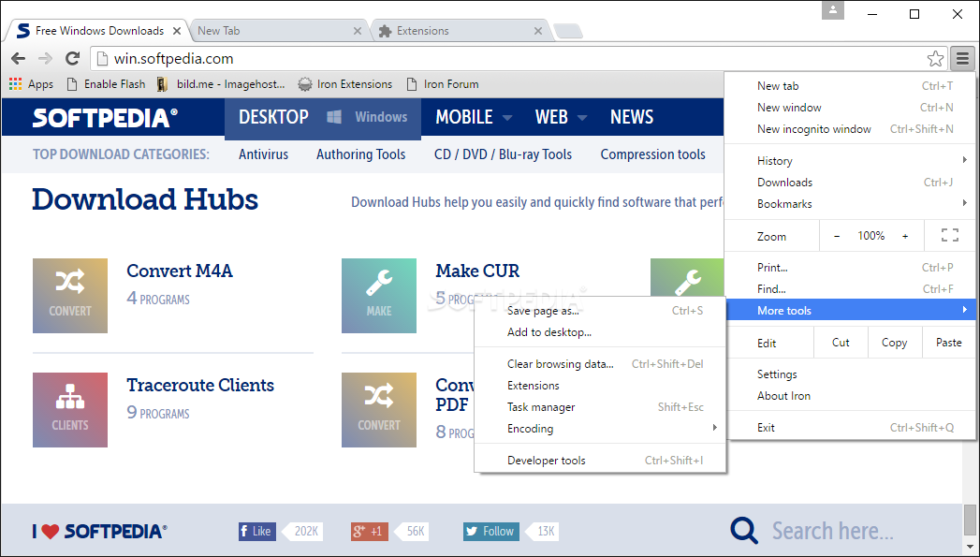
Task: Click the Convert M4A hub icon
Action: (70, 296)
